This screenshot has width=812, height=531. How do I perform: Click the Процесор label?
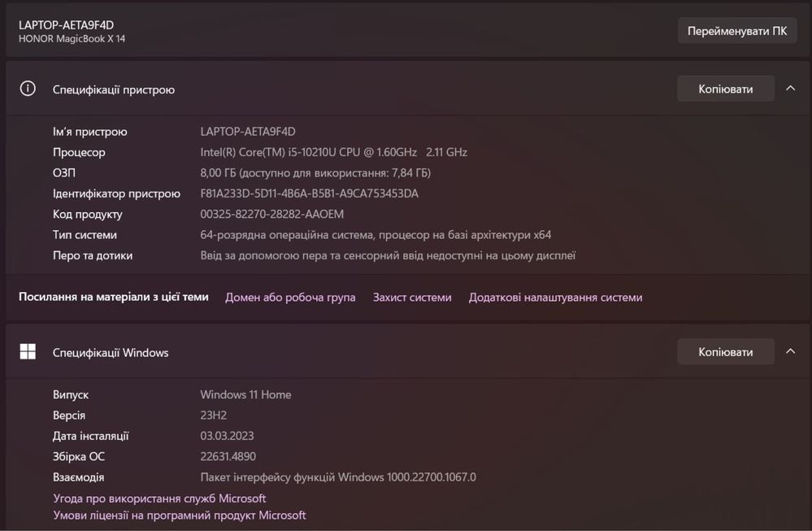[x=79, y=152]
